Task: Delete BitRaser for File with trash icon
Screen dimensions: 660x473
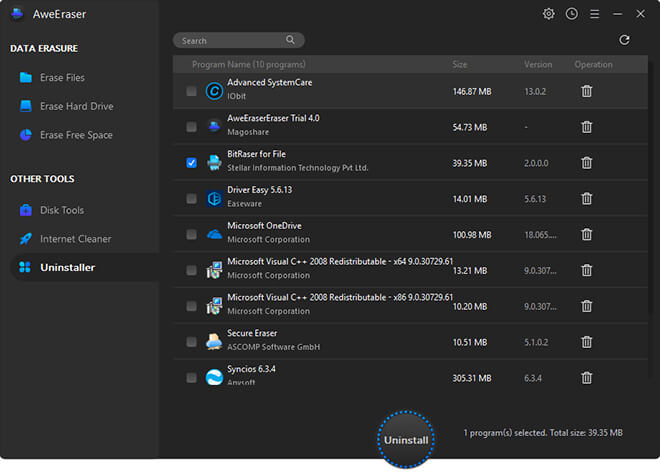Action: coord(586,162)
